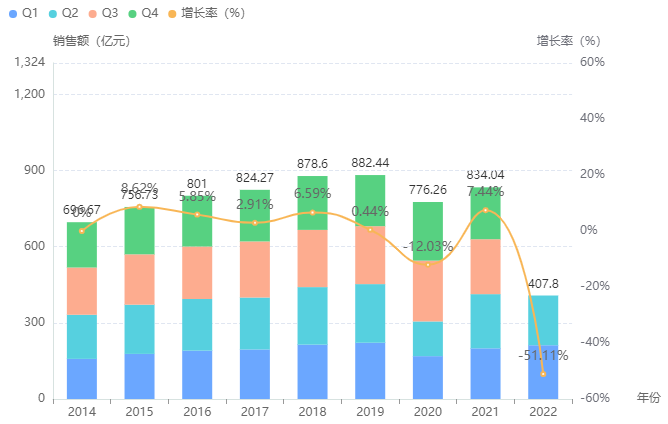Select the orange Q3 segment of the 2018 bar
The width and height of the screenshot is (668, 424).
(312, 258)
